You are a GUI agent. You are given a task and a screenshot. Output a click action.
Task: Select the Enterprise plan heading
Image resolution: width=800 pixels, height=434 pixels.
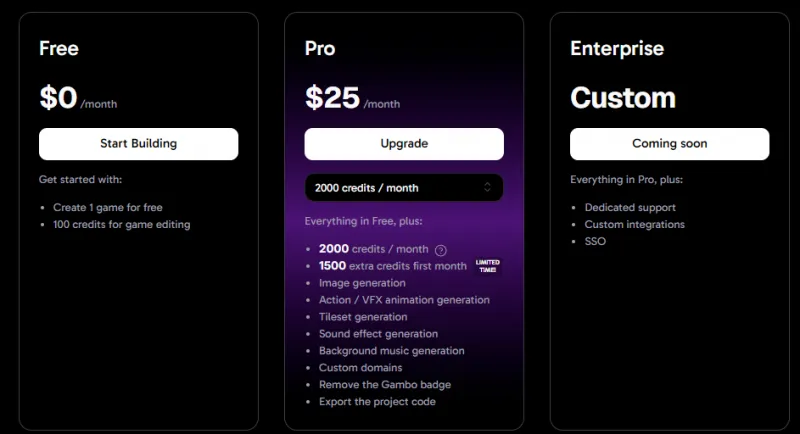point(617,48)
